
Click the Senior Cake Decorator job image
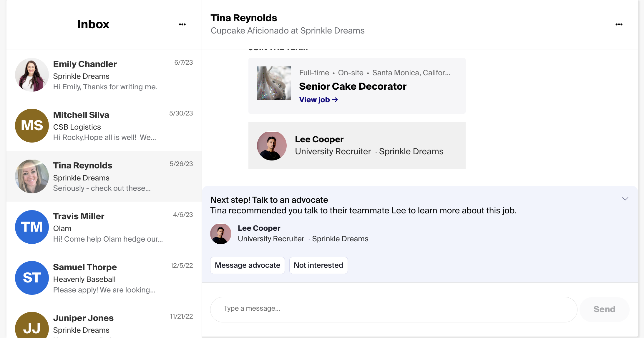pyautogui.click(x=273, y=83)
